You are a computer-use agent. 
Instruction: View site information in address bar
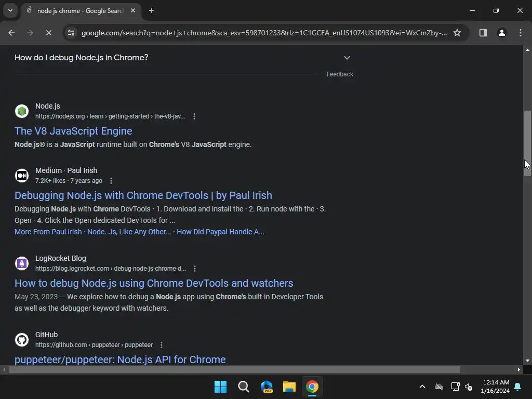71,33
